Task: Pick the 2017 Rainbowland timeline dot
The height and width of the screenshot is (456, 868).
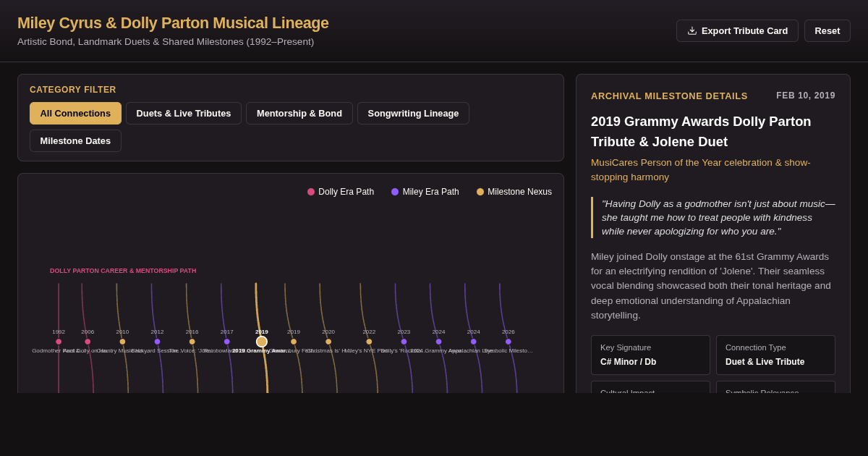Action: (226, 342)
